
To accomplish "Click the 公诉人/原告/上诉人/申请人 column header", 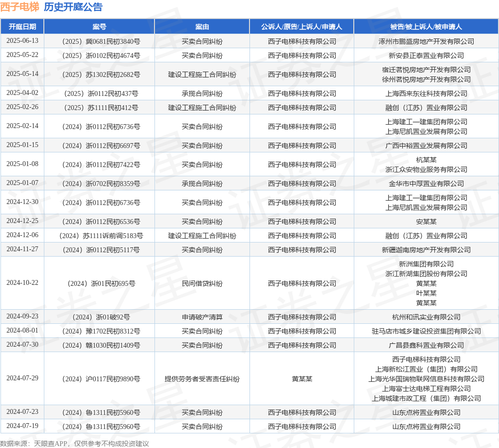I will click(302, 27).
